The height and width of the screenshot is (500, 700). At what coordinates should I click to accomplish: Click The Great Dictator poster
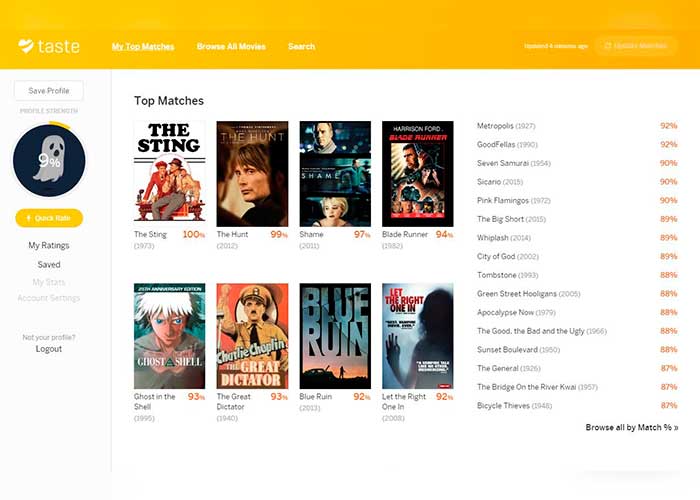click(x=252, y=336)
